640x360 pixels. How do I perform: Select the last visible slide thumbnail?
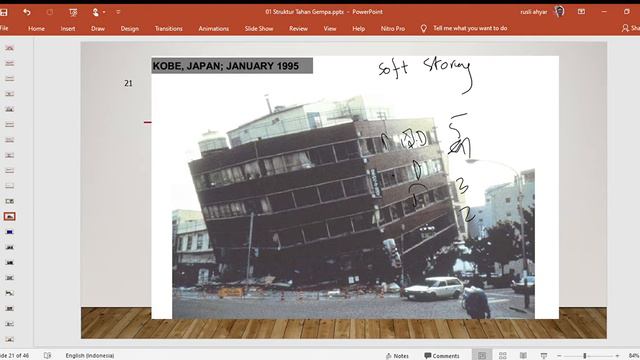coord(10,339)
